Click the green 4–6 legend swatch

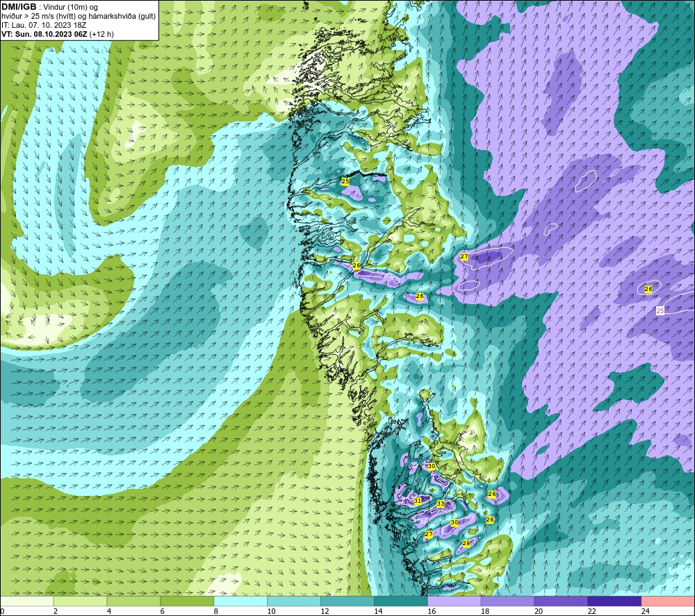pyautogui.click(x=133, y=601)
